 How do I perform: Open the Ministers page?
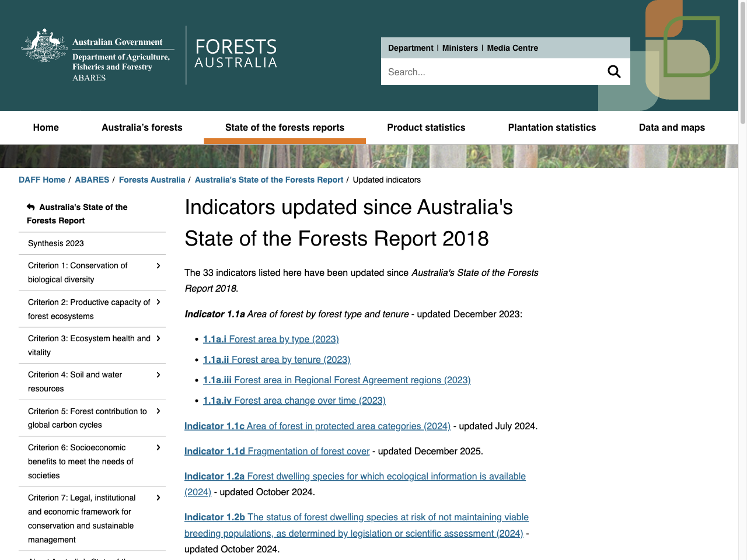(460, 48)
